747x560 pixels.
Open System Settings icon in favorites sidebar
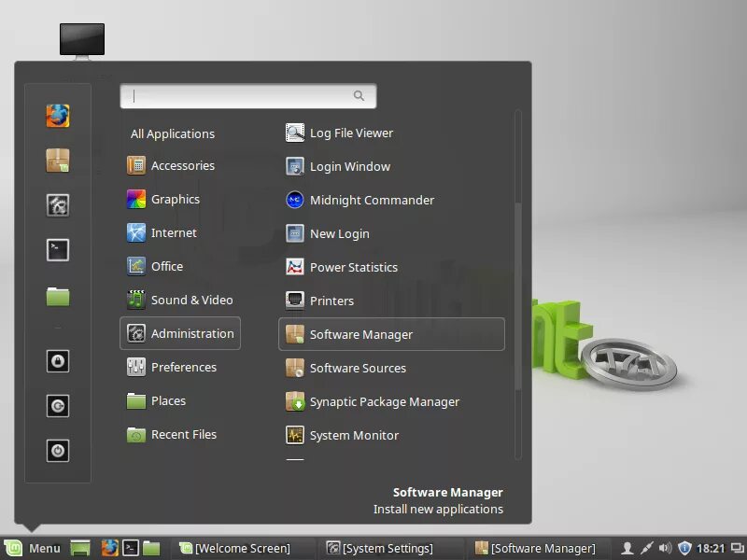coord(58,205)
